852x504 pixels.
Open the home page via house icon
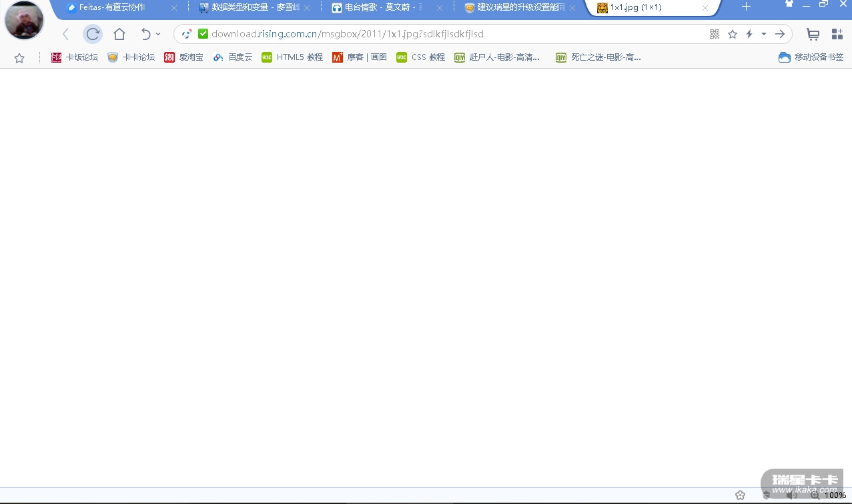pos(119,34)
